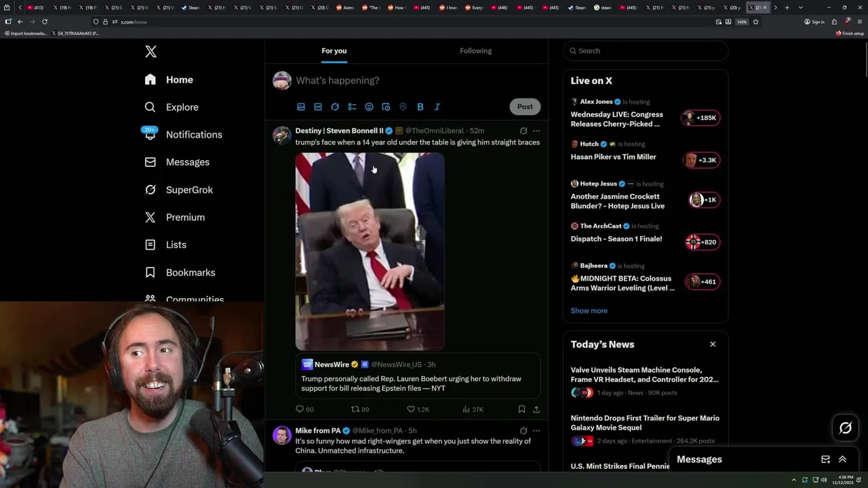The width and height of the screenshot is (868, 488).
Task: Open Valve Unveils Steam Machine news story
Action: (646, 381)
